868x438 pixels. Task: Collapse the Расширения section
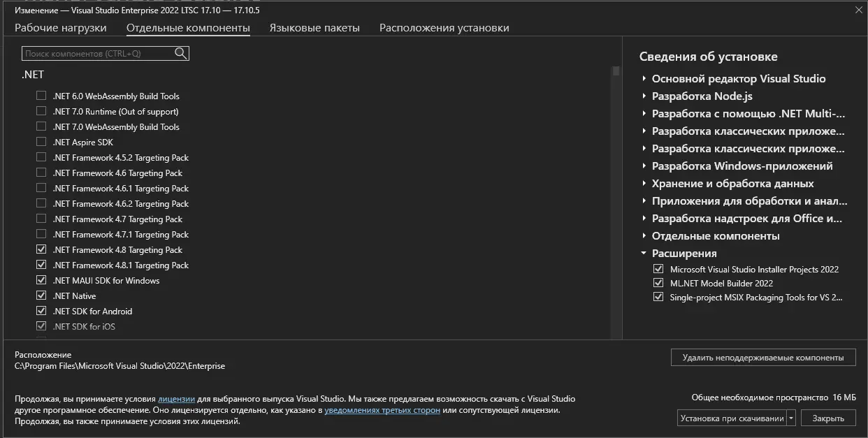point(644,254)
